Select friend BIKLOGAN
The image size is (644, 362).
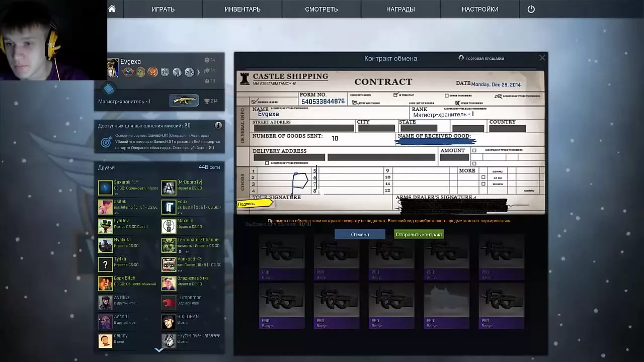pyautogui.click(x=191, y=321)
